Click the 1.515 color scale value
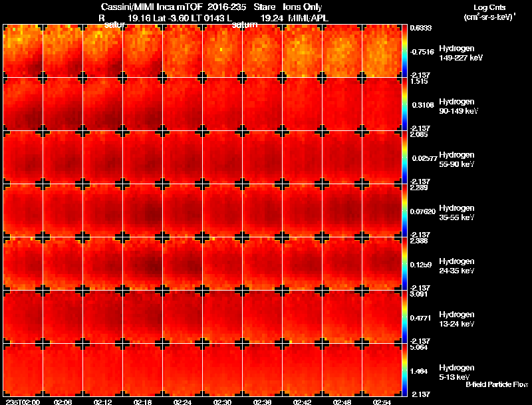Image resolution: width=532 pixels, height=405 pixels. tap(419, 81)
